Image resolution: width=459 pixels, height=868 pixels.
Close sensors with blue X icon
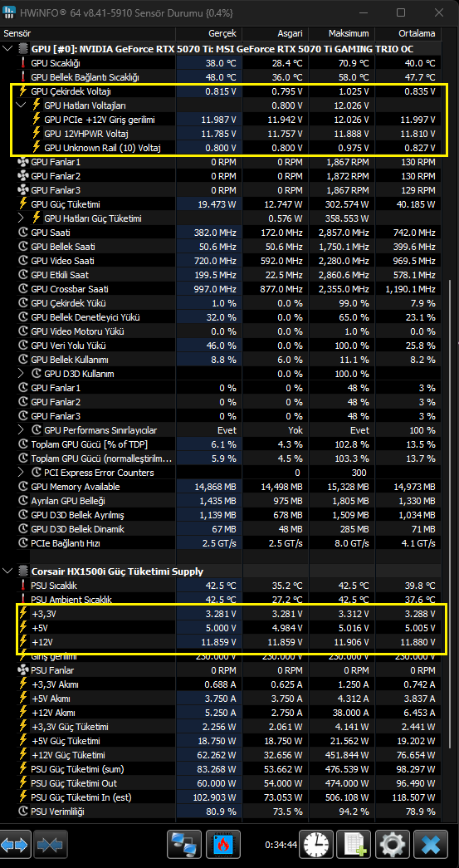coord(431,845)
